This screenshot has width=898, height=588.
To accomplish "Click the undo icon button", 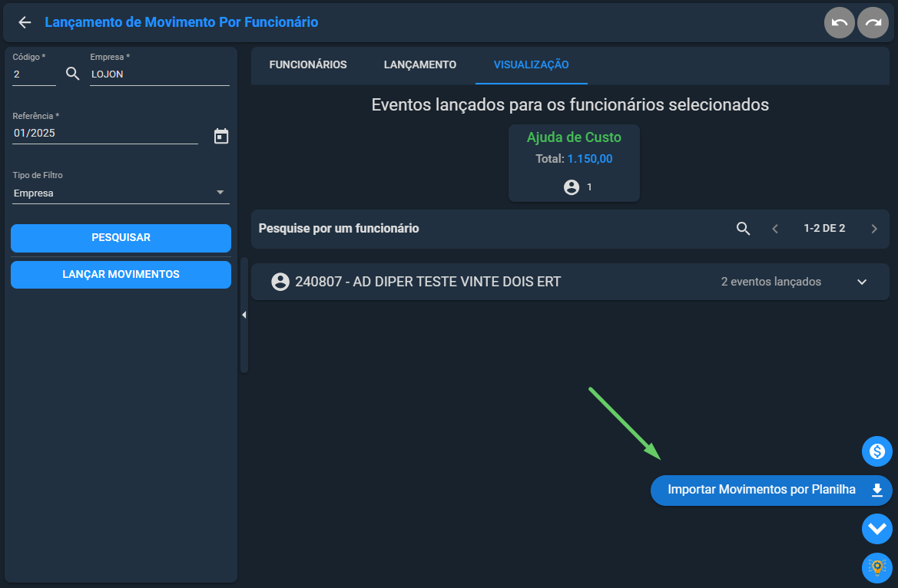I will 839,22.
